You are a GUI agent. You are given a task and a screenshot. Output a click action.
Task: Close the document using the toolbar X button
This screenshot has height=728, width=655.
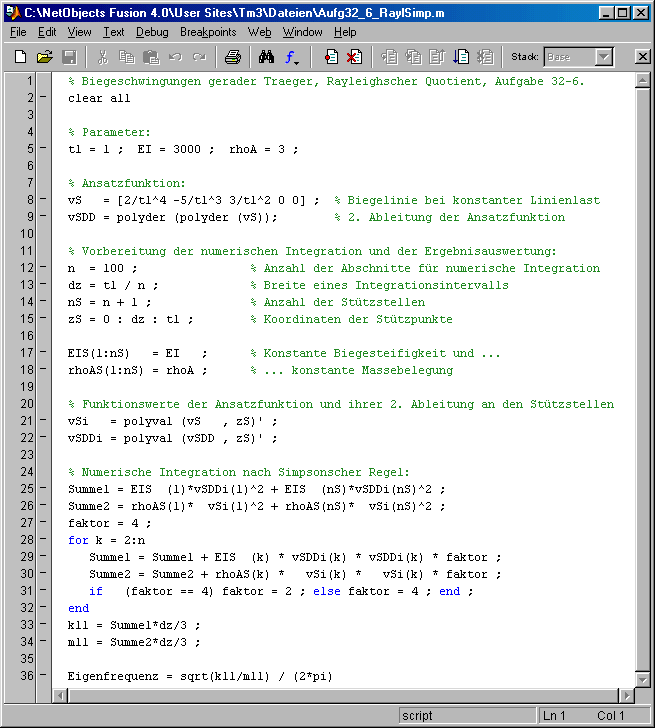[642, 57]
